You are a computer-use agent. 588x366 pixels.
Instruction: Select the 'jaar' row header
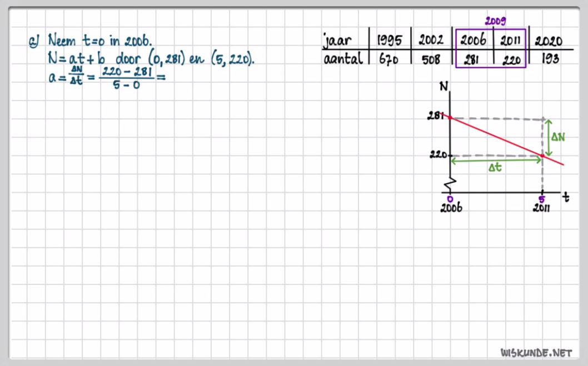click(337, 41)
